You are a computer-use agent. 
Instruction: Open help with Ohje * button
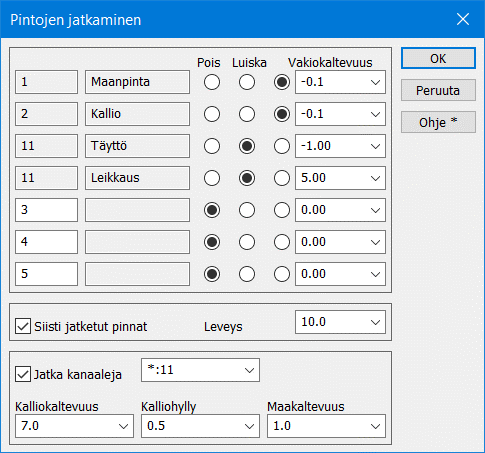click(x=438, y=122)
